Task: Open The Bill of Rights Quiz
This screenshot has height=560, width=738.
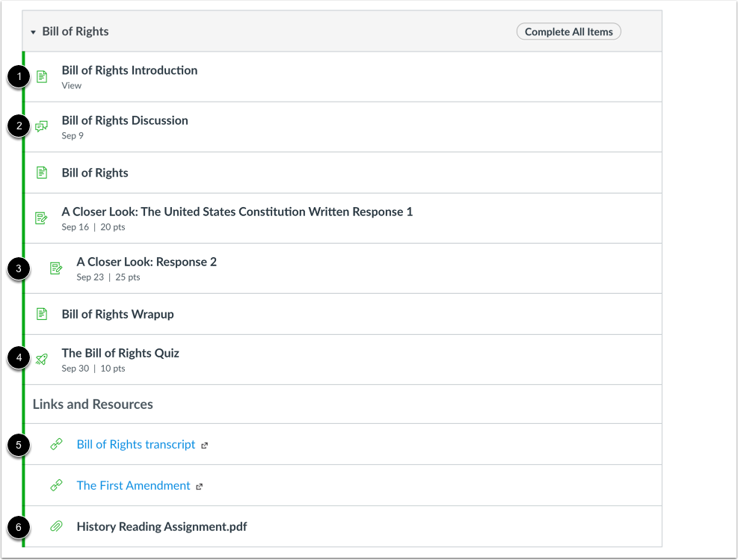Action: [x=120, y=352]
